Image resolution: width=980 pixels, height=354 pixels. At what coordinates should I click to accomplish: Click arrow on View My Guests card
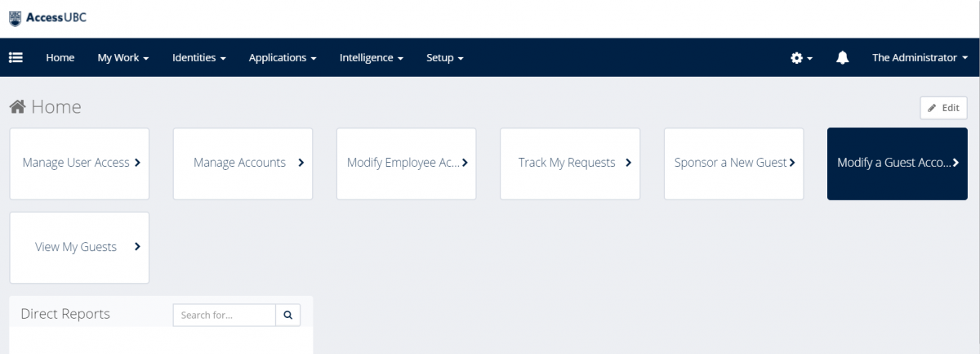point(137,246)
